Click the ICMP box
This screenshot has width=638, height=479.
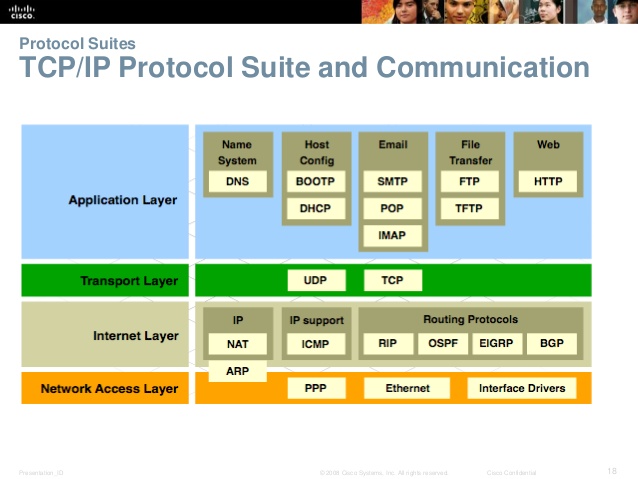(x=316, y=344)
